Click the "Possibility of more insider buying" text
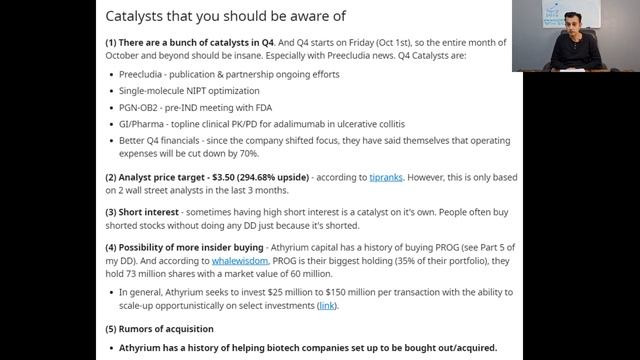 point(184,247)
